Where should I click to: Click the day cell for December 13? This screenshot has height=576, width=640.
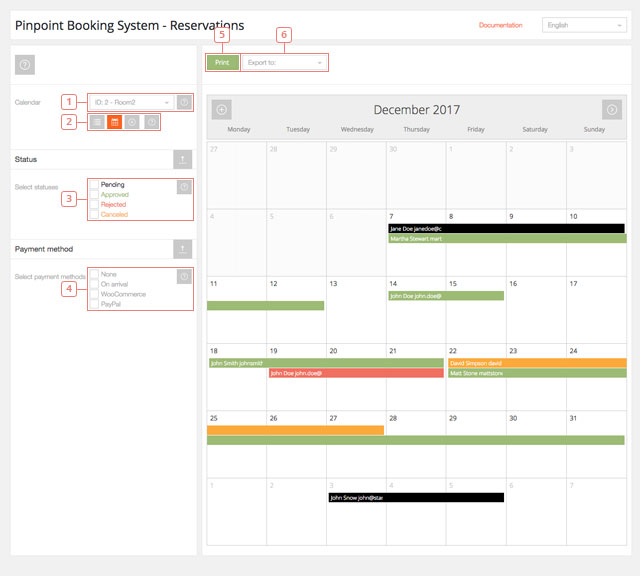click(x=356, y=310)
